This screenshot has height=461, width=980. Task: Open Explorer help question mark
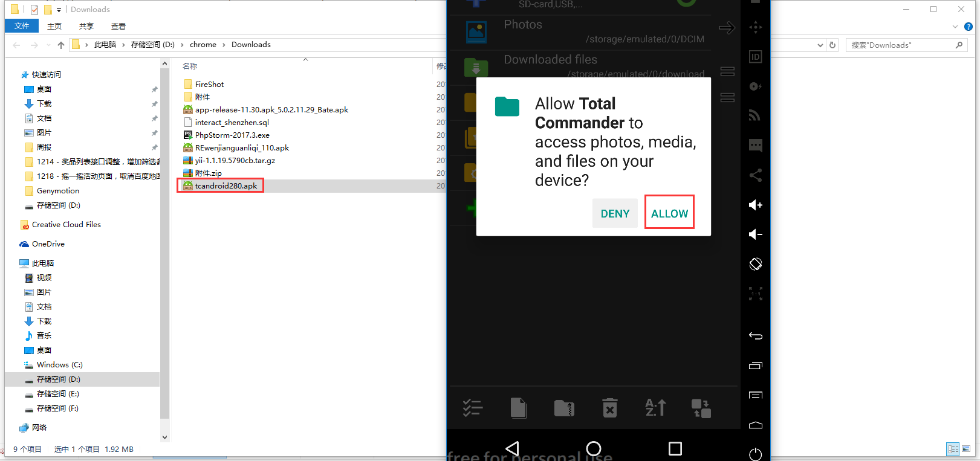968,27
